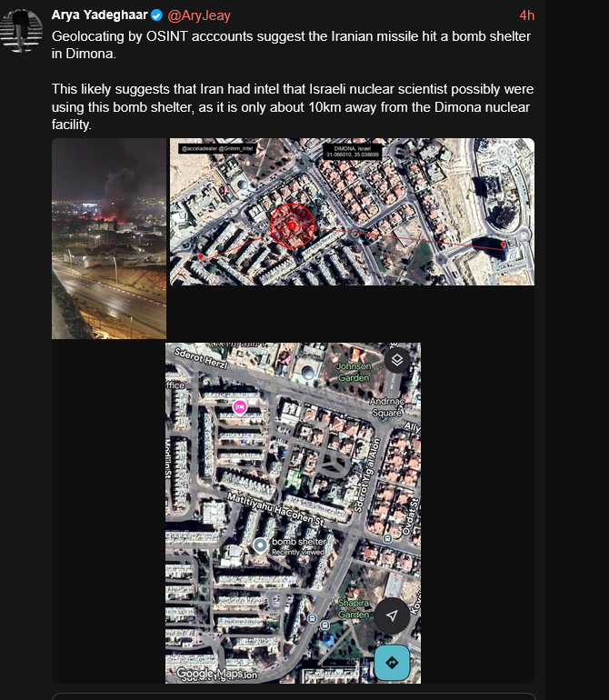
Task: Click the Arya Yadeghaar display name
Action: pos(100,15)
